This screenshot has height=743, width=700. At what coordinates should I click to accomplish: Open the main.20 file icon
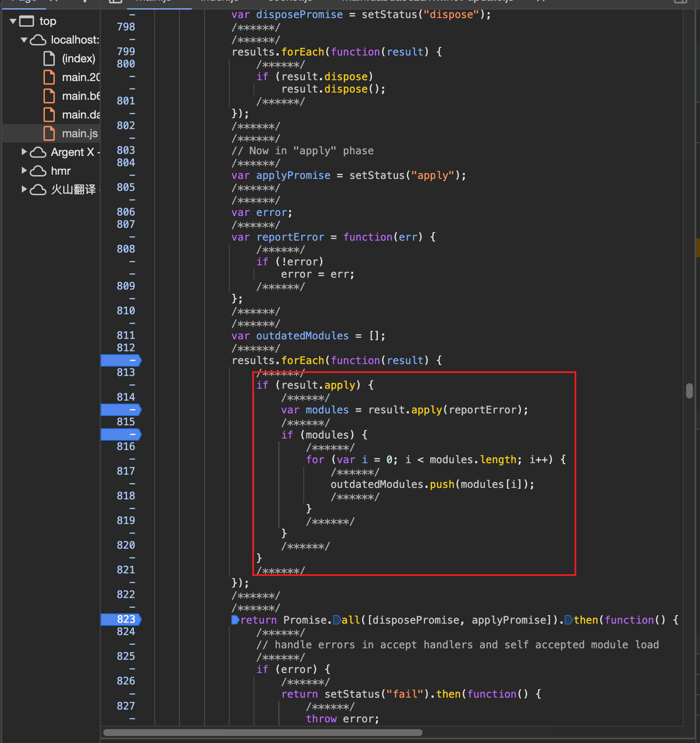point(49,77)
